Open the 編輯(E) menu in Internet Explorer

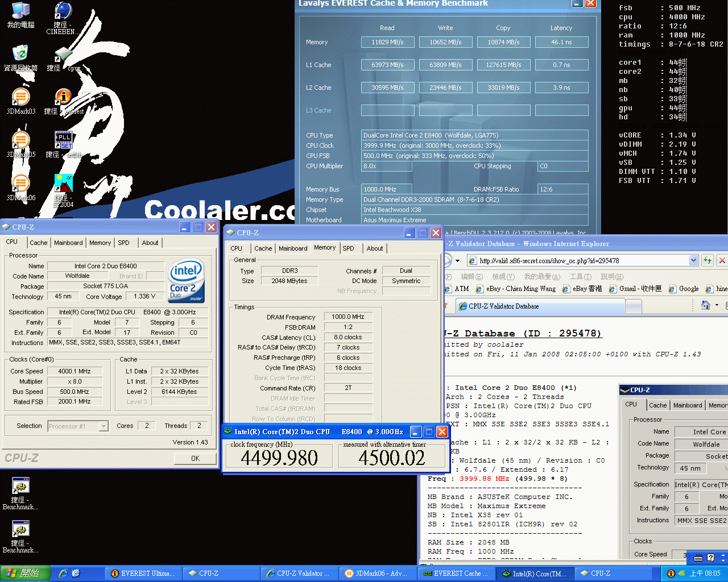(471, 277)
